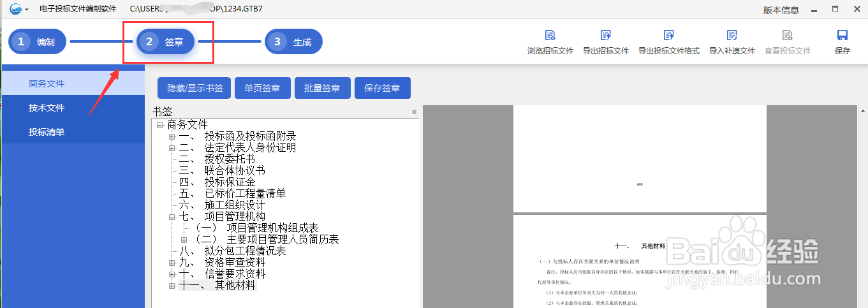Save project with the 保存 disk icon
868x308 pixels.
click(842, 36)
